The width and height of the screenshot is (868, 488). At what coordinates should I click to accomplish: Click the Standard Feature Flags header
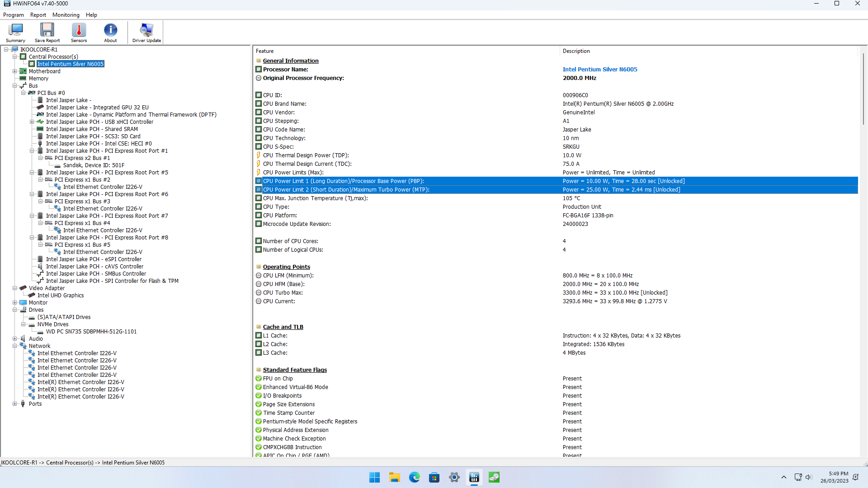pos(295,370)
